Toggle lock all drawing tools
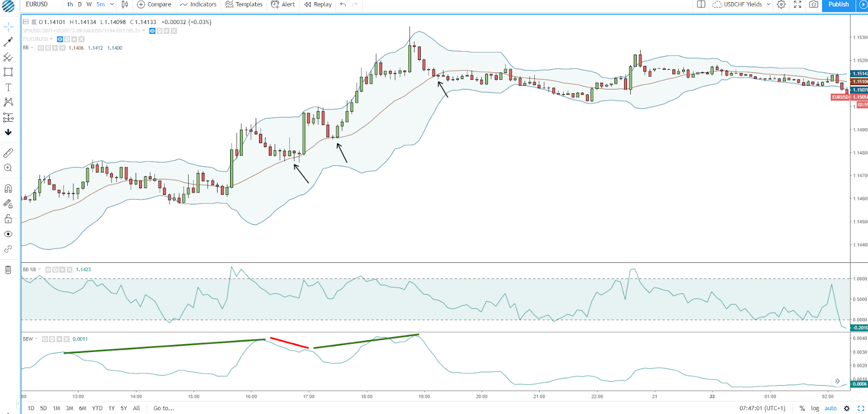Screen dimensions: 868x414 (x=8, y=219)
